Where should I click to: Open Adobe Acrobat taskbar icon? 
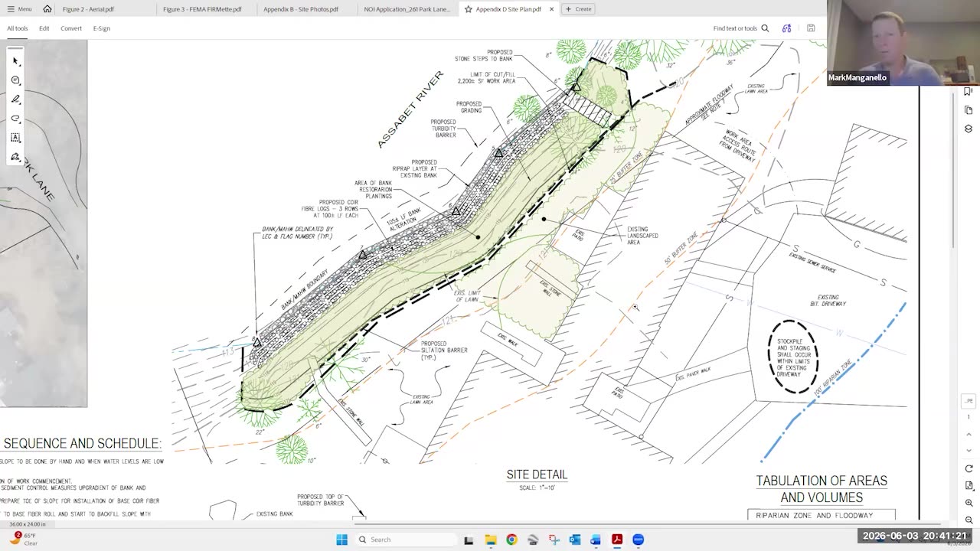(x=616, y=540)
